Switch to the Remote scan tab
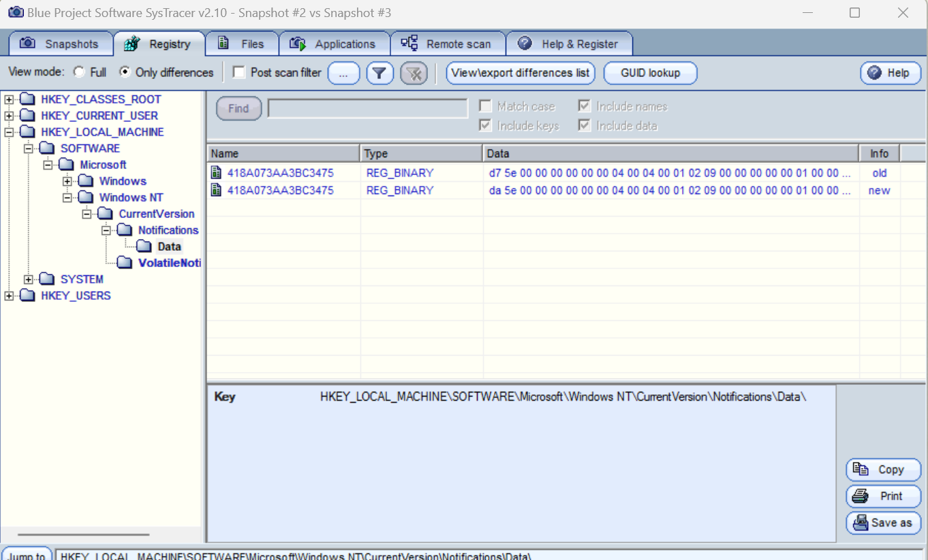 click(x=448, y=44)
